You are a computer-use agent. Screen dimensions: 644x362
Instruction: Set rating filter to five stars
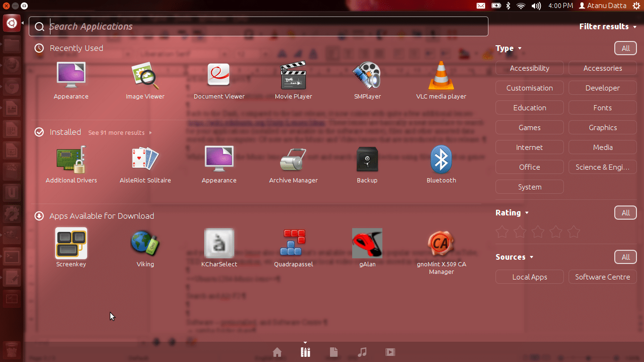(x=573, y=232)
